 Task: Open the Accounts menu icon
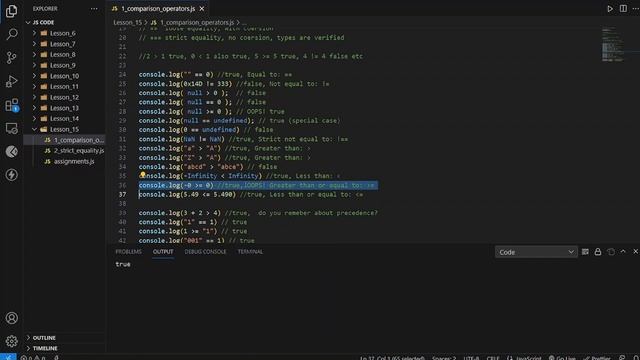pyautogui.click(x=11, y=318)
